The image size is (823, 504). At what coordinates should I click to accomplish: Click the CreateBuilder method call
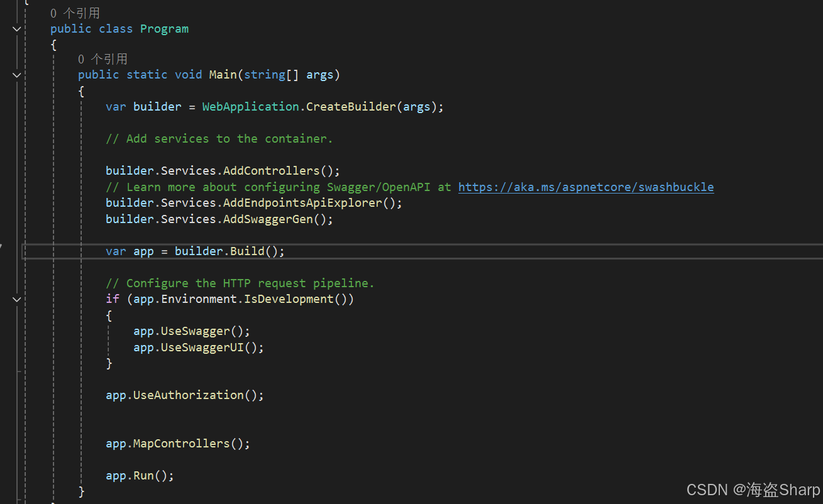[351, 107]
